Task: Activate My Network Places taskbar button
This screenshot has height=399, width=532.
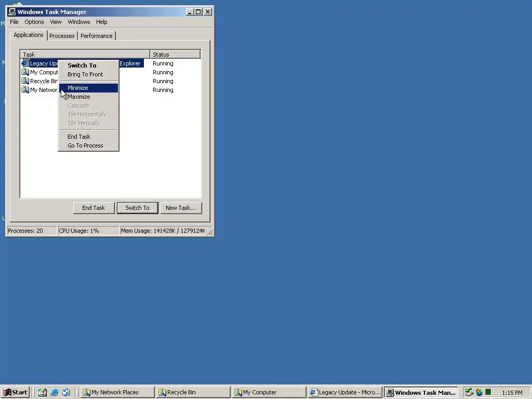Action: tap(117, 392)
